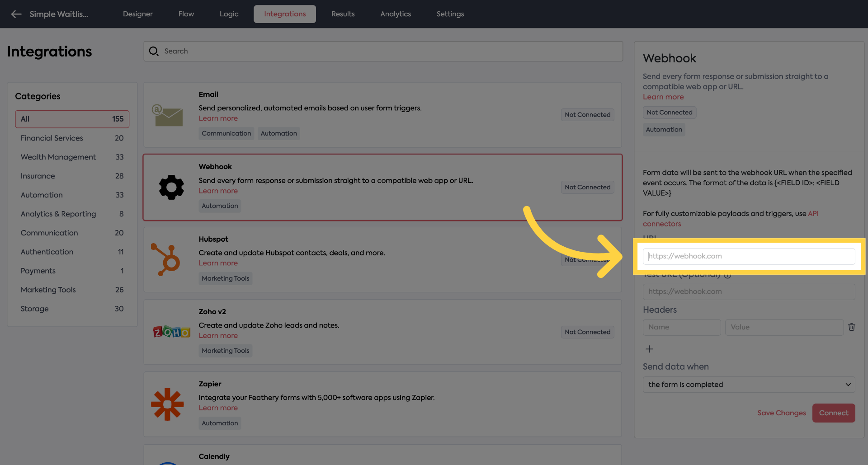Focus the header Name input
Viewport: 868px width, 465px height.
(681, 327)
